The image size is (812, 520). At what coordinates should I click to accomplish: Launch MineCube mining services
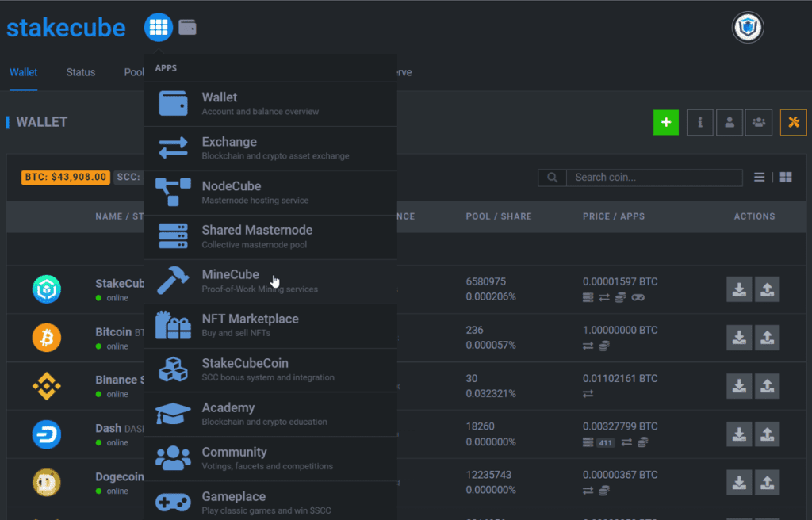coord(271,281)
